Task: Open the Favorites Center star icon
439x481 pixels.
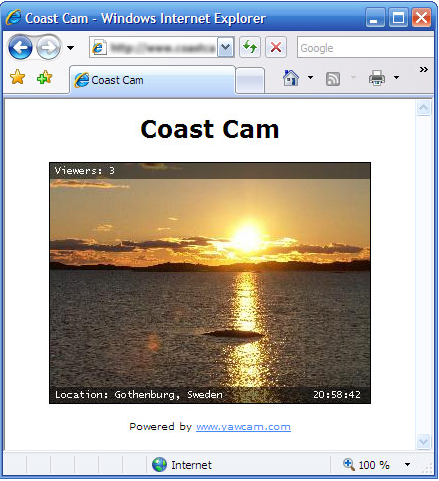Action: pos(17,78)
